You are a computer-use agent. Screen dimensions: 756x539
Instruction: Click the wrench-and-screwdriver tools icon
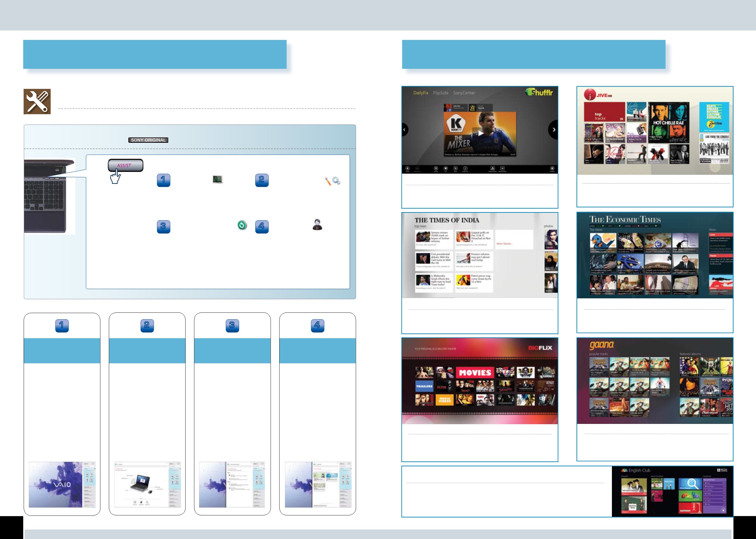pyautogui.click(x=37, y=102)
